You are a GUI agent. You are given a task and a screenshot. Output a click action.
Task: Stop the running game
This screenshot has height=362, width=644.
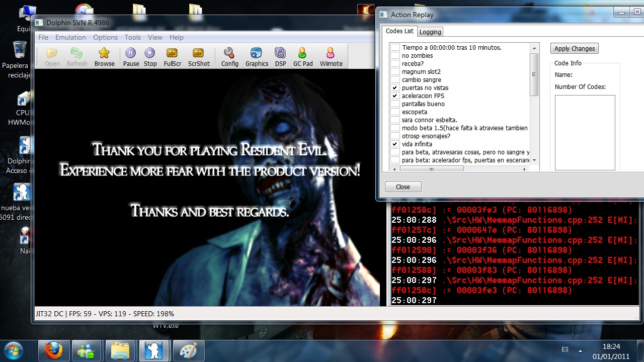(x=150, y=53)
